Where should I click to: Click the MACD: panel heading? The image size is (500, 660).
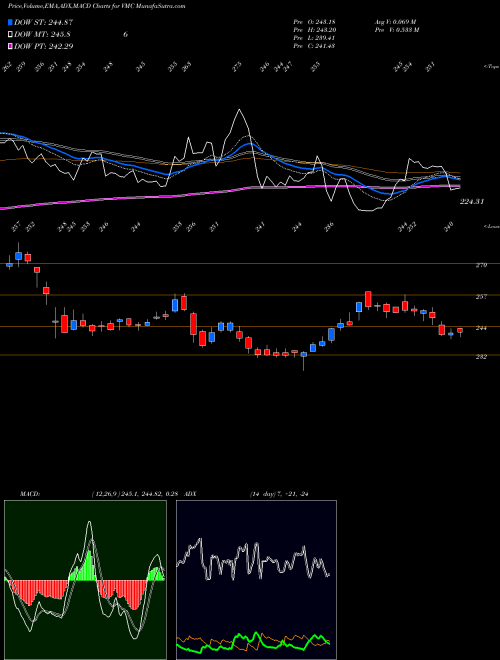tap(29, 494)
